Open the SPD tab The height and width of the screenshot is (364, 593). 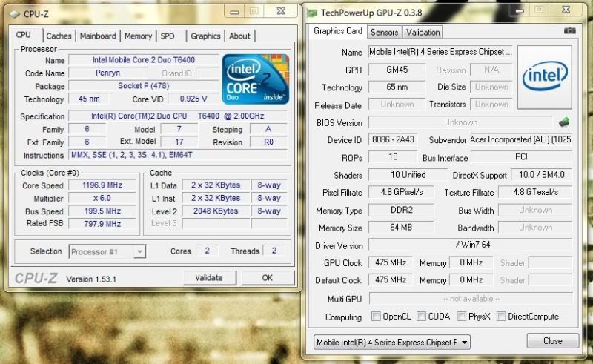click(168, 36)
